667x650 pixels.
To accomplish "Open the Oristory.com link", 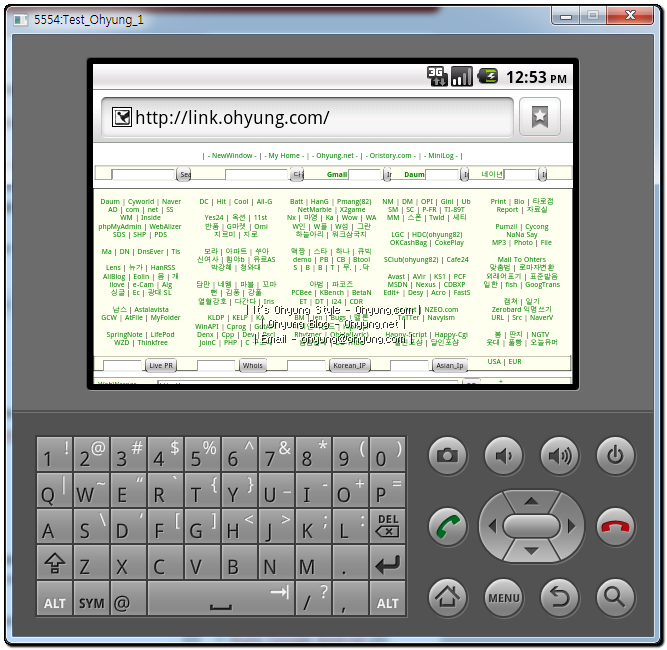I will tap(390, 156).
